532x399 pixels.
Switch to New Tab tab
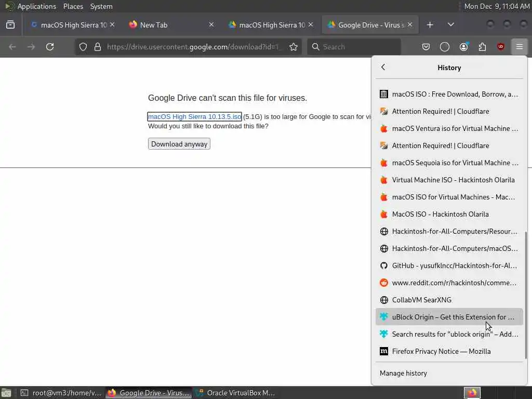(x=171, y=25)
